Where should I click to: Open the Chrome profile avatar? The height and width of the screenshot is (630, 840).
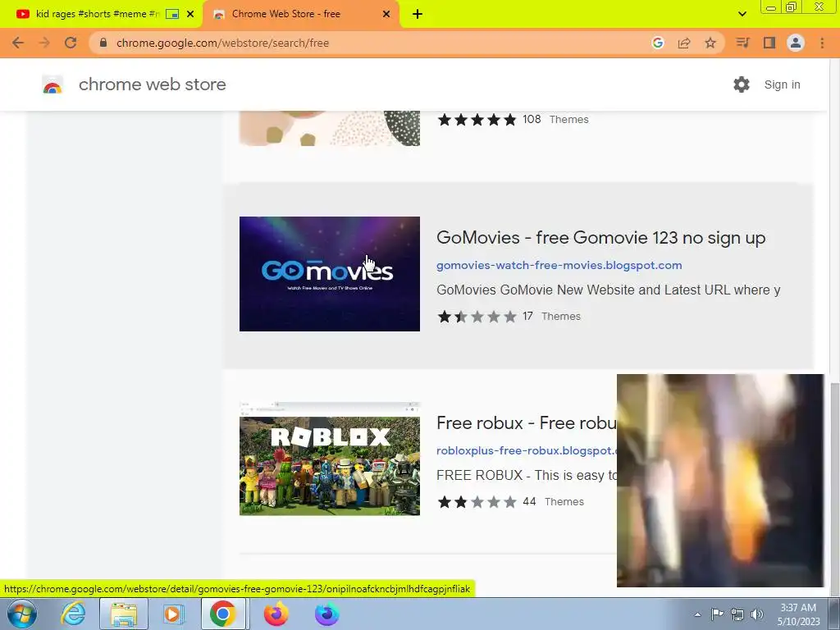[796, 43]
